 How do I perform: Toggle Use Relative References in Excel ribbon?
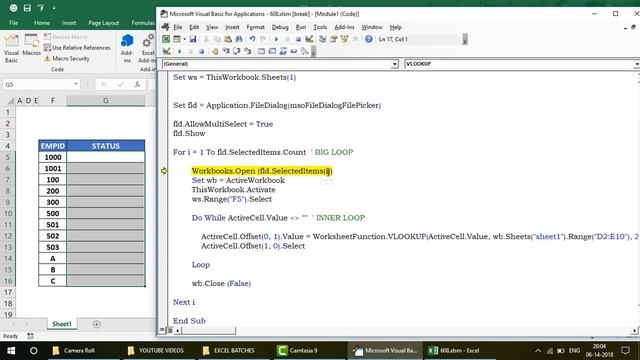77,48
